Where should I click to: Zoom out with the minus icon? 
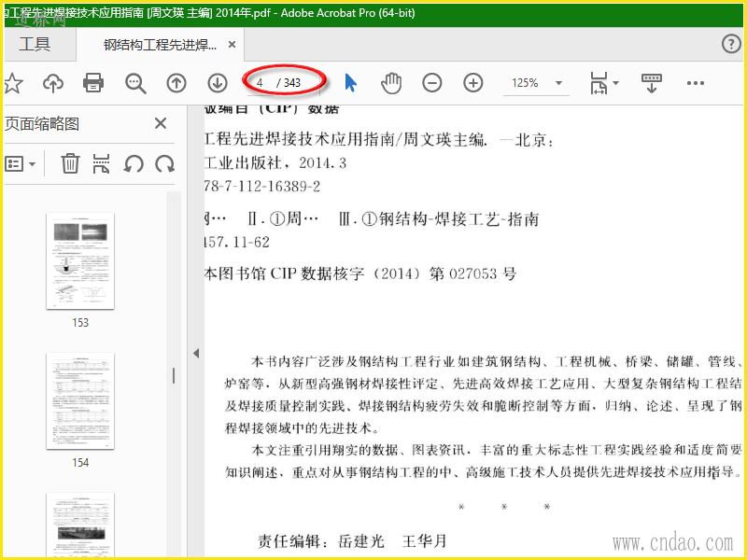point(432,83)
